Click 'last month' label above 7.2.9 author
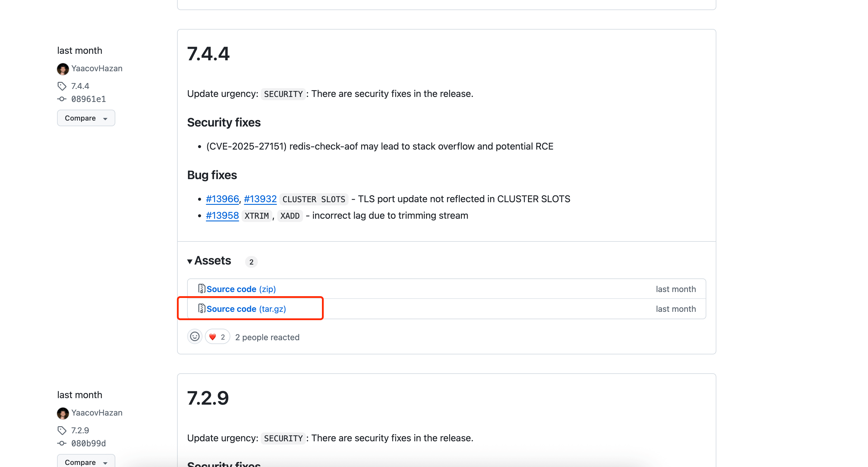 click(x=80, y=395)
